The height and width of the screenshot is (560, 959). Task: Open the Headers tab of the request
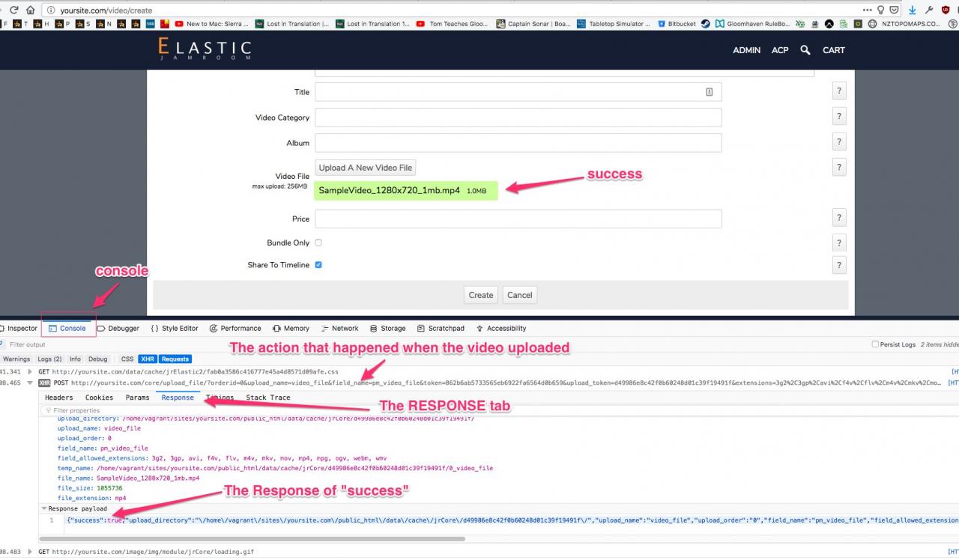(x=58, y=398)
